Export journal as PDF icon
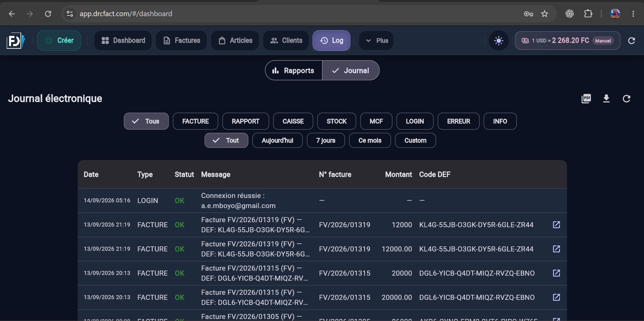This screenshot has width=644, height=321. [x=586, y=98]
